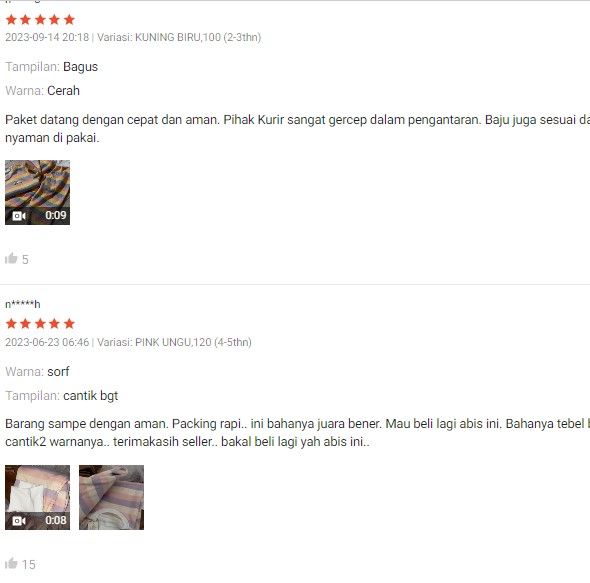Image resolution: width=590 pixels, height=583 pixels.
Task: Click the review date 2023-09-14 20:18
Action: tap(47, 37)
